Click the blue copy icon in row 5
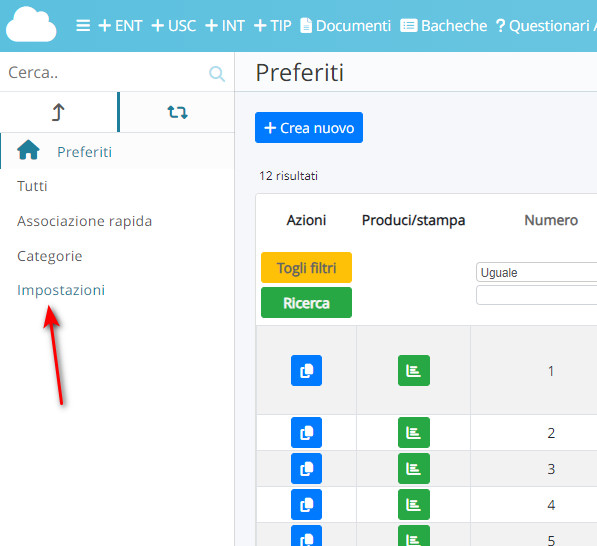The height and width of the screenshot is (546, 597). [306, 536]
